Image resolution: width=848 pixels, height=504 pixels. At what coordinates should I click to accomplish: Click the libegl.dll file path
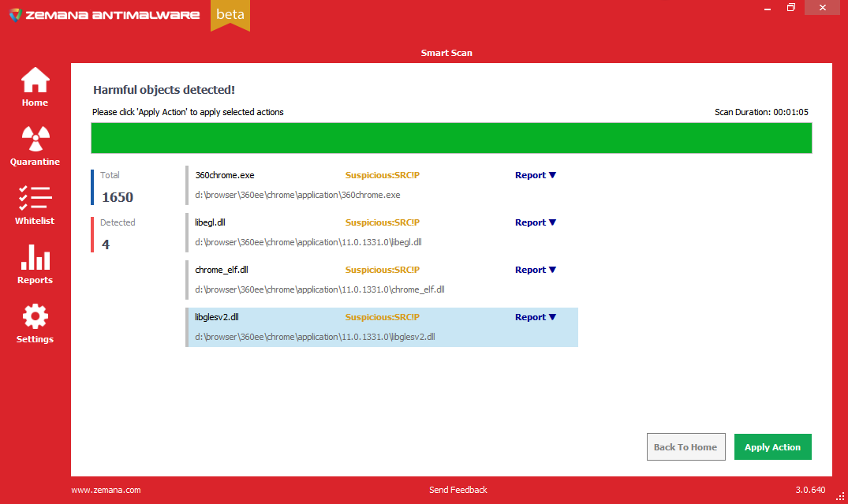(308, 242)
